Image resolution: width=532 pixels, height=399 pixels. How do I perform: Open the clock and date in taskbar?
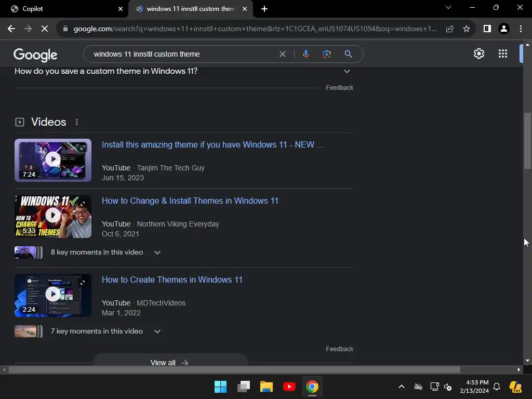coord(474,387)
